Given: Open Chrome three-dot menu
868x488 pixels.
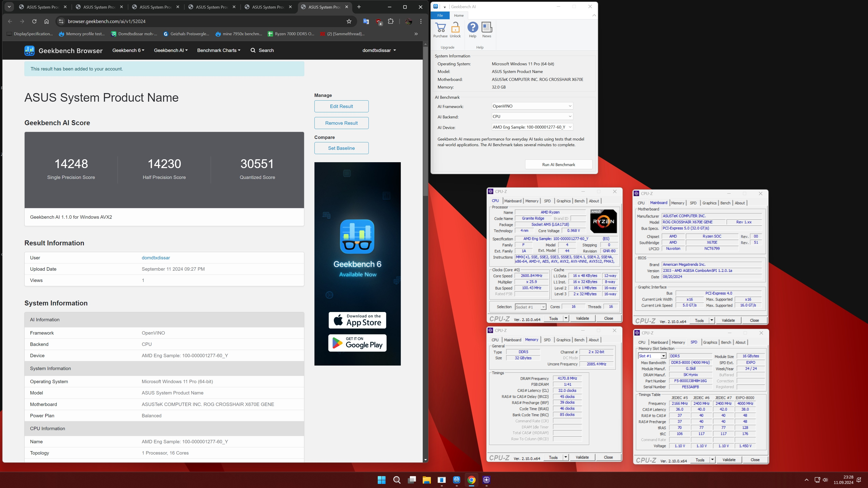Looking at the screenshot, I should pyautogui.click(x=420, y=21).
